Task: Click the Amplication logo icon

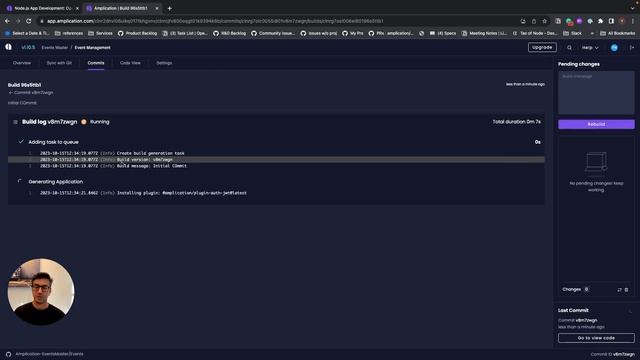Action: coord(9,47)
